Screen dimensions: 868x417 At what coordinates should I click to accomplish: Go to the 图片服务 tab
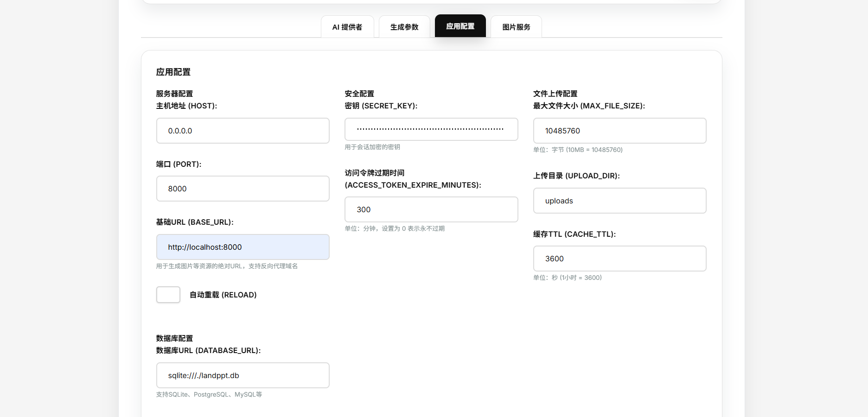(516, 27)
